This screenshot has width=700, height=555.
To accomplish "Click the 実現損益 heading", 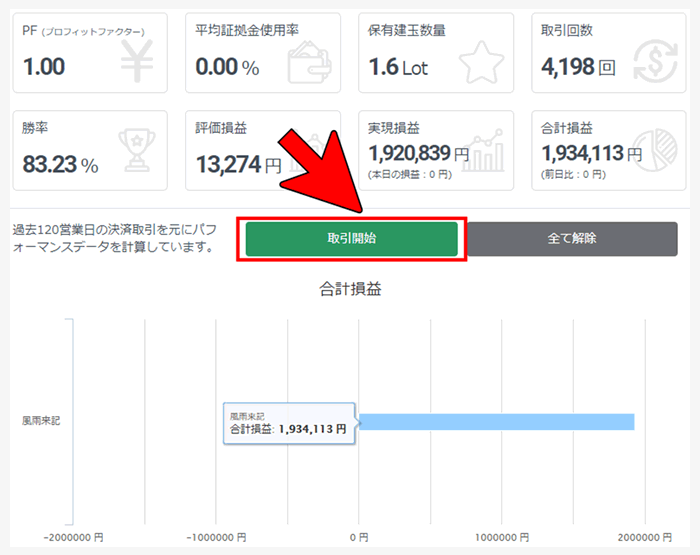I will tap(394, 128).
